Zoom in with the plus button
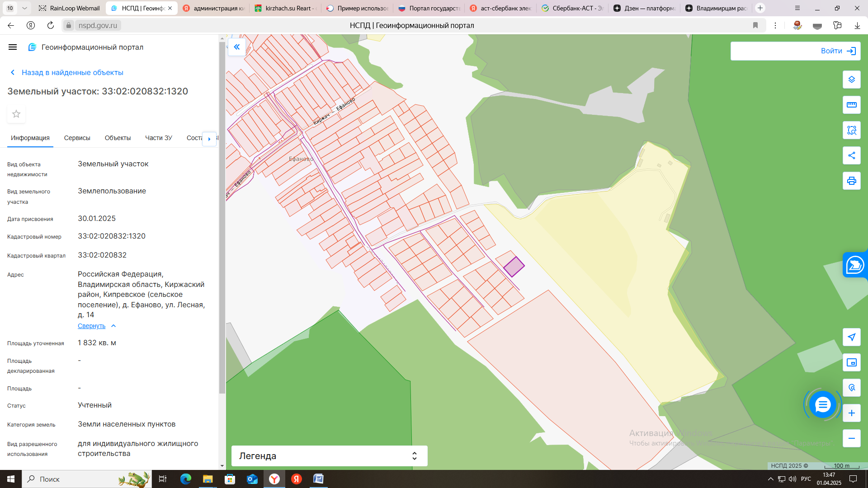The image size is (868, 488). 851,413
